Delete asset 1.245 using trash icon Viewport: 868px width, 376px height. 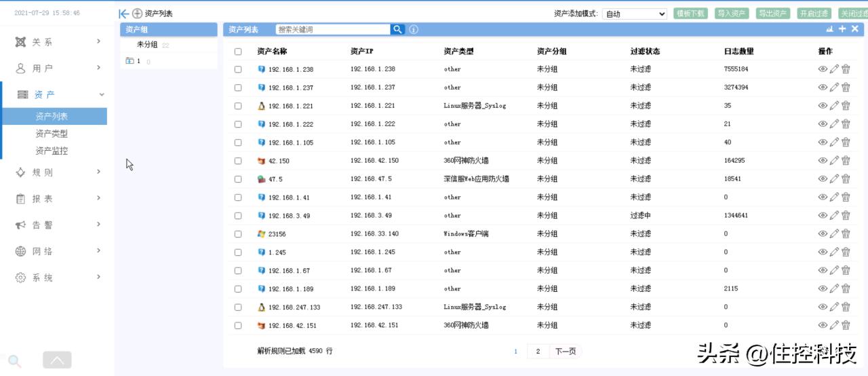pyautogui.click(x=846, y=252)
